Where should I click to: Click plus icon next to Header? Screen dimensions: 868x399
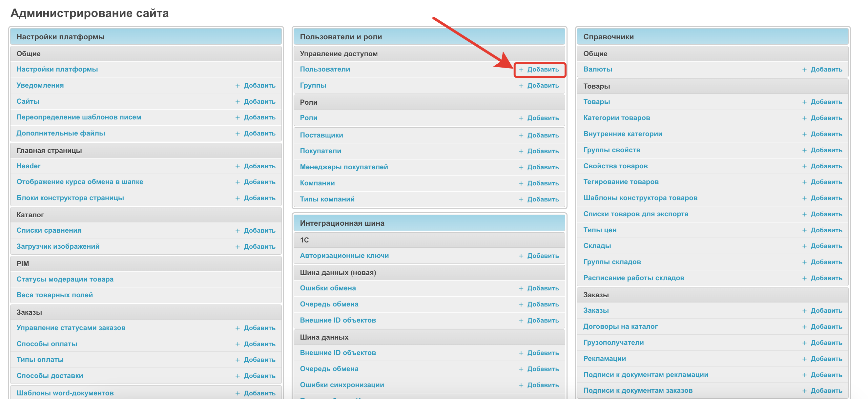coord(238,166)
